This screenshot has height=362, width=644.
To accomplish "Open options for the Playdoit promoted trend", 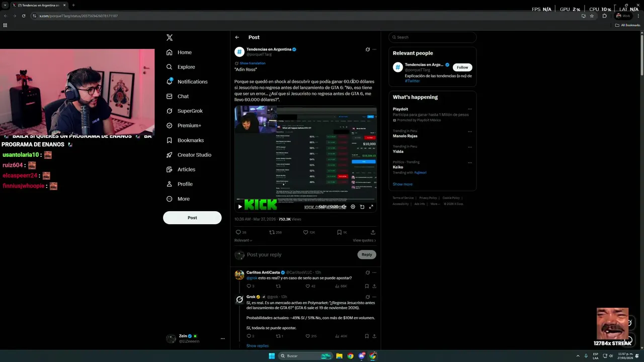I will pos(470,109).
